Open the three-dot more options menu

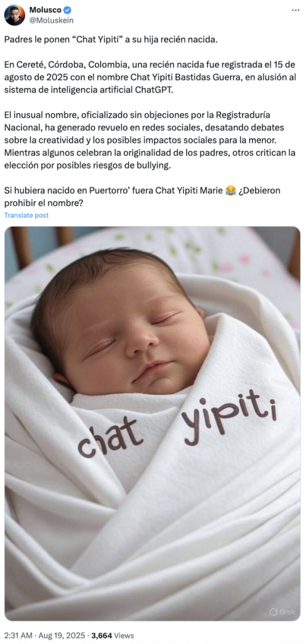point(295,10)
